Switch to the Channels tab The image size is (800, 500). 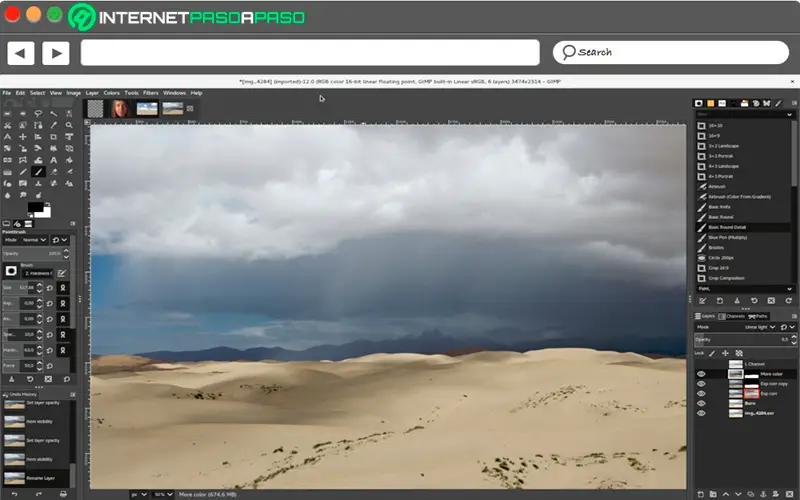[x=732, y=316]
